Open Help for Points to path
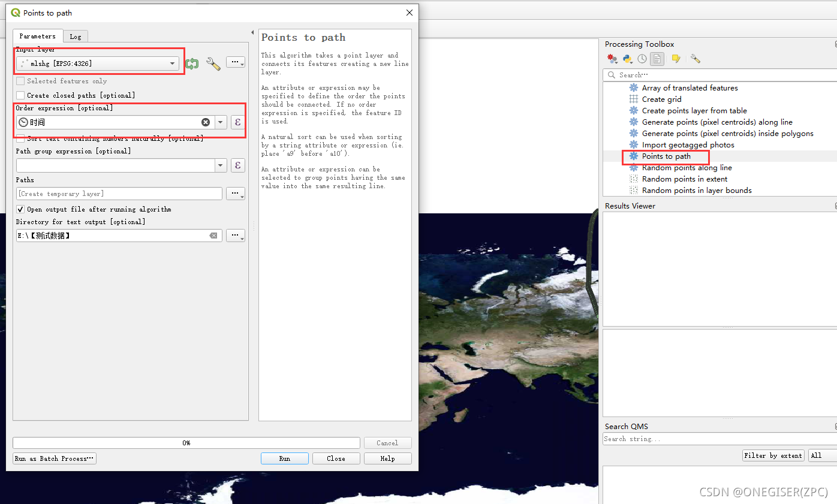Viewport: 837px width, 504px height. click(388, 458)
